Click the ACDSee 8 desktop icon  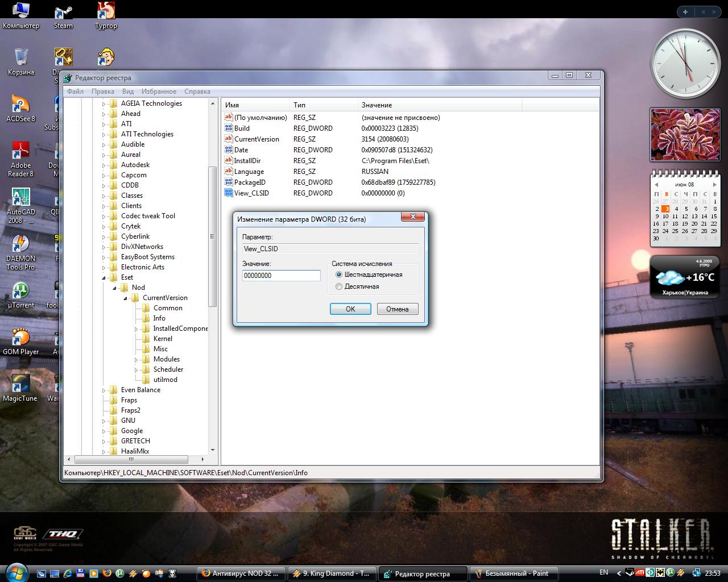20,106
